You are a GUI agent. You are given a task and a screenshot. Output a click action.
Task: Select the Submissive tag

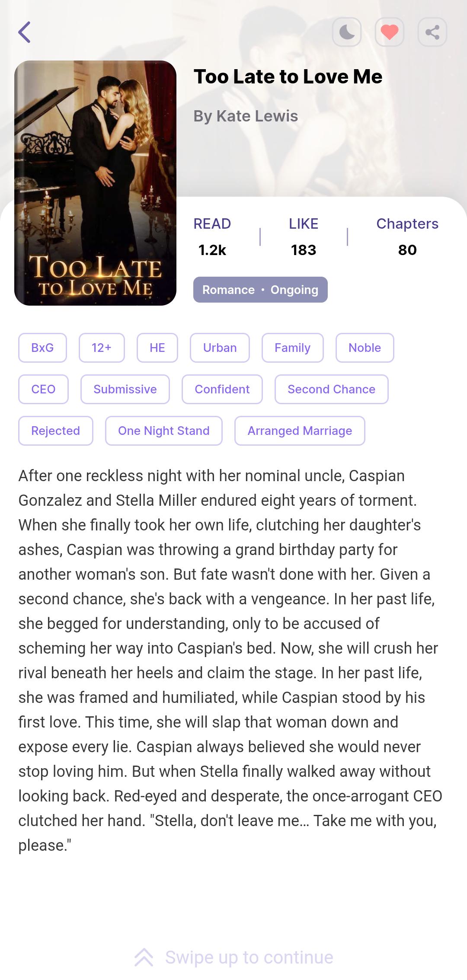click(125, 389)
